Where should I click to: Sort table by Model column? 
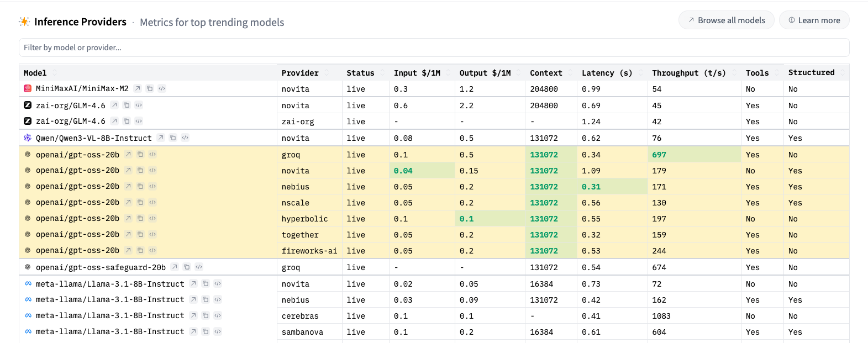pyautogui.click(x=55, y=73)
